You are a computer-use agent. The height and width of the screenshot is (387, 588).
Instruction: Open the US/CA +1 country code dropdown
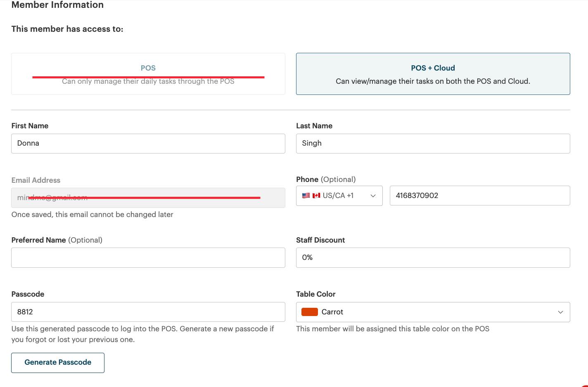[339, 196]
